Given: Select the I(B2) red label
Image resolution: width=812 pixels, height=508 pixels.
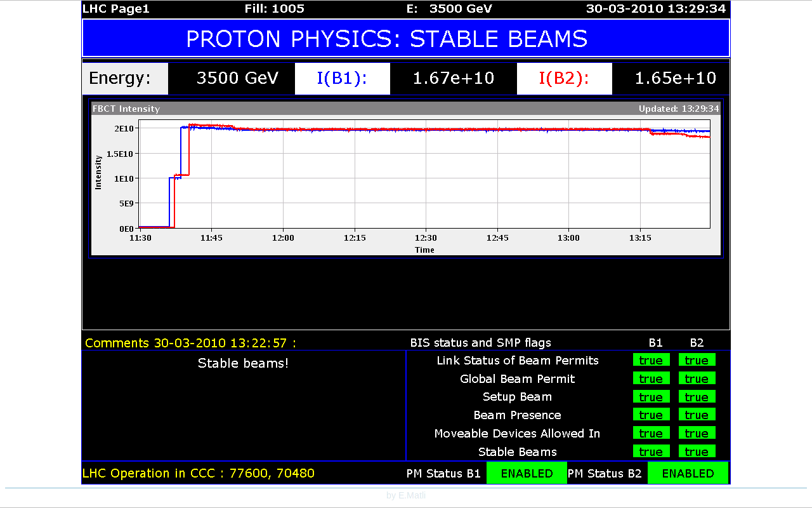Looking at the screenshot, I should pyautogui.click(x=565, y=78).
